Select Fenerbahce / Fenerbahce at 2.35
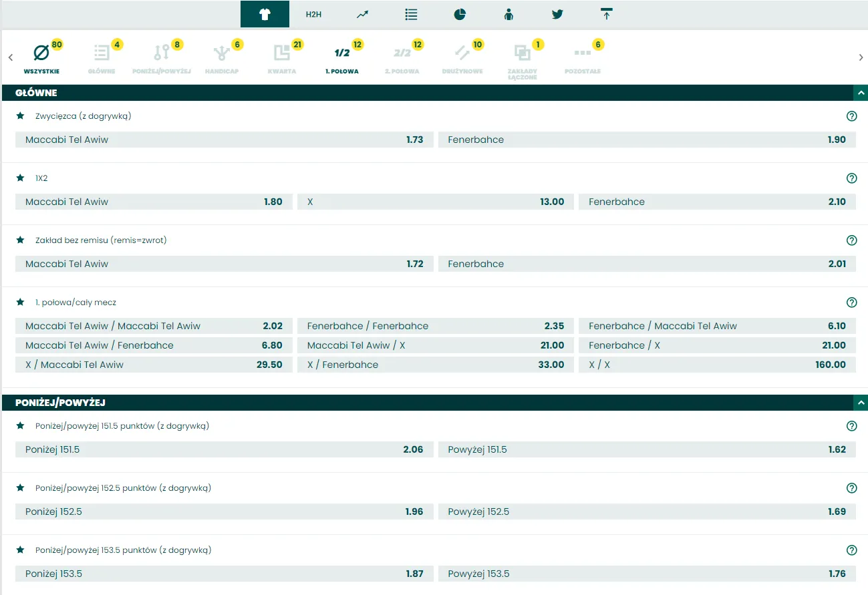This screenshot has width=868, height=595. [x=436, y=326]
